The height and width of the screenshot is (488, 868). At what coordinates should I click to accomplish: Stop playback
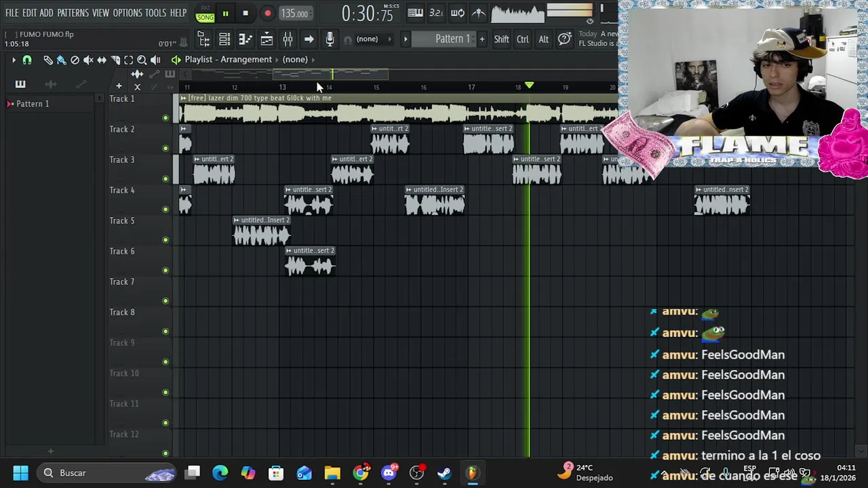[x=245, y=13]
